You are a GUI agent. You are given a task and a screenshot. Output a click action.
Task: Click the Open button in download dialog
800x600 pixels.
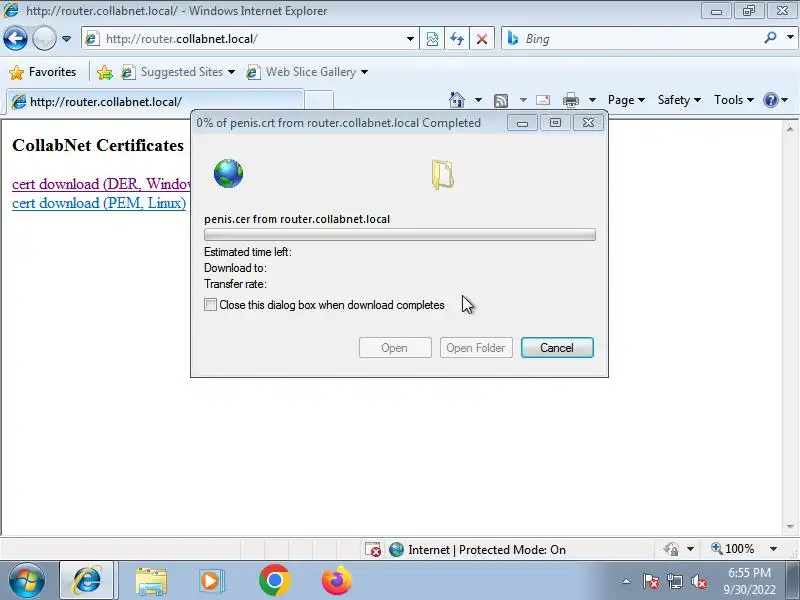click(x=395, y=348)
